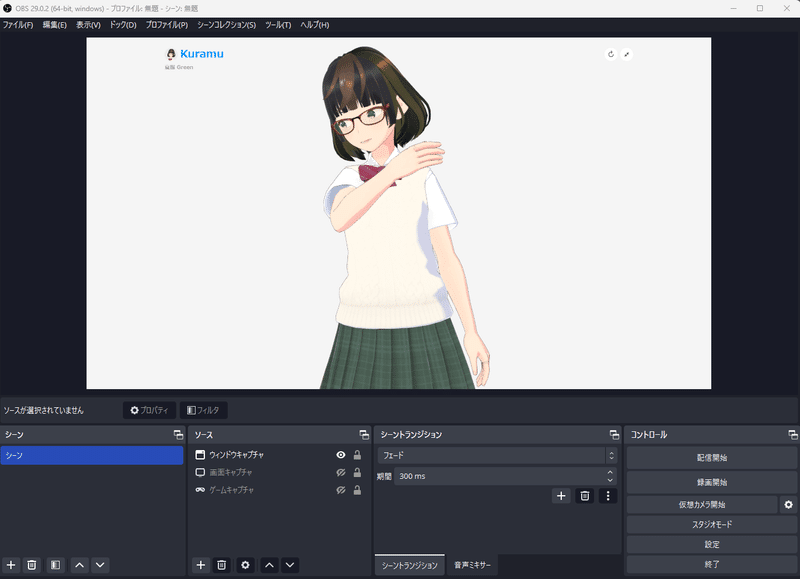The width and height of the screenshot is (800, 579).
Task: Toggle the lock on 画面キャプチャ
Action: [357, 472]
